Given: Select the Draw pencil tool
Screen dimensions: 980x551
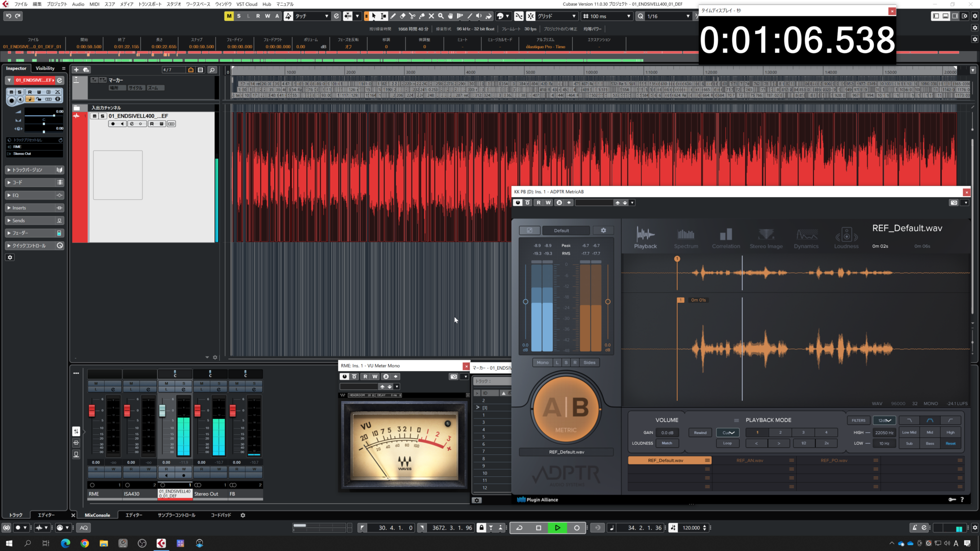Looking at the screenshot, I should (x=393, y=16).
